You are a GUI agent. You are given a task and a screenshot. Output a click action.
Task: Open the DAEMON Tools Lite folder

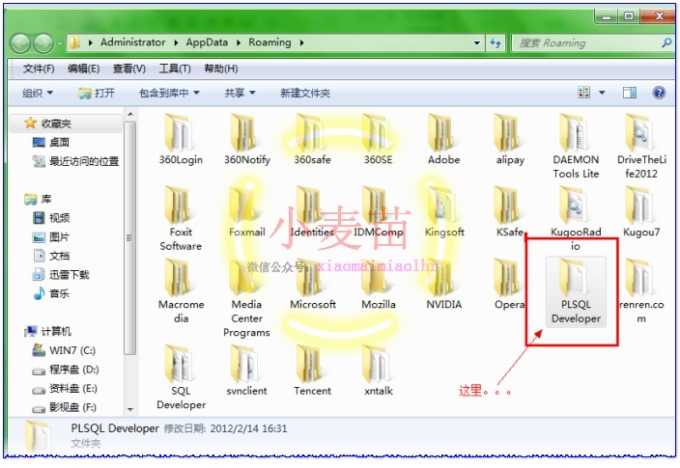point(575,147)
